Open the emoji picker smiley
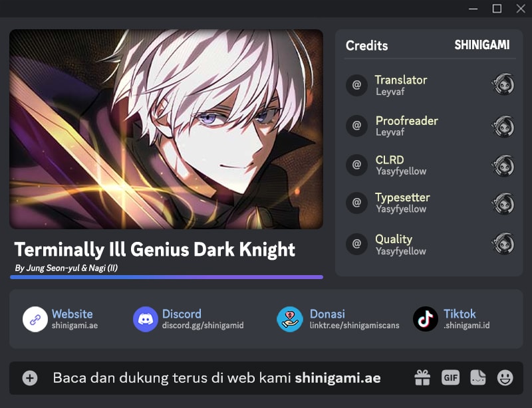The height and width of the screenshot is (408, 532). (x=505, y=377)
